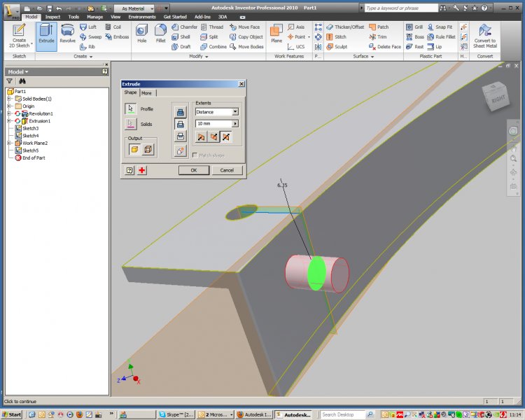
Task: Choose the Loft tool
Action: click(x=88, y=27)
